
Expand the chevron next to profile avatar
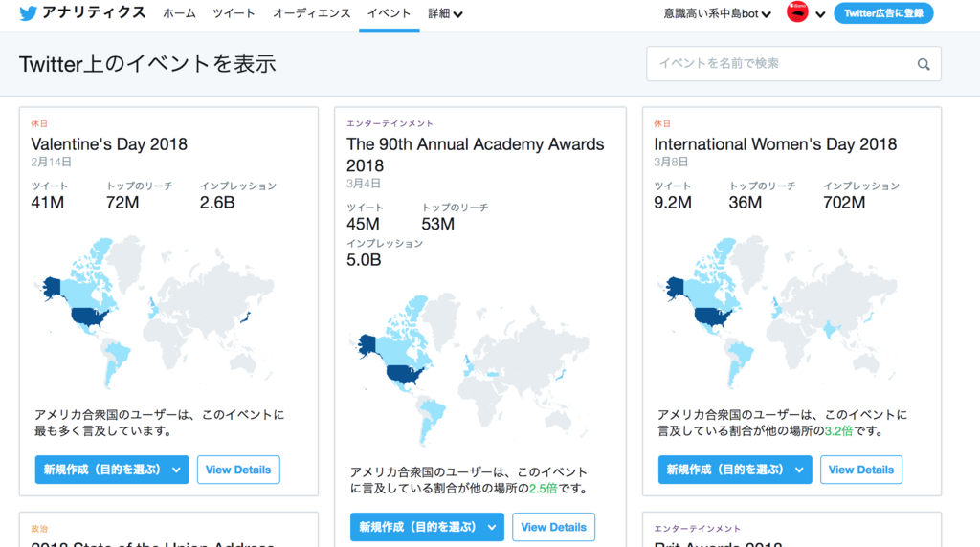[x=820, y=14]
